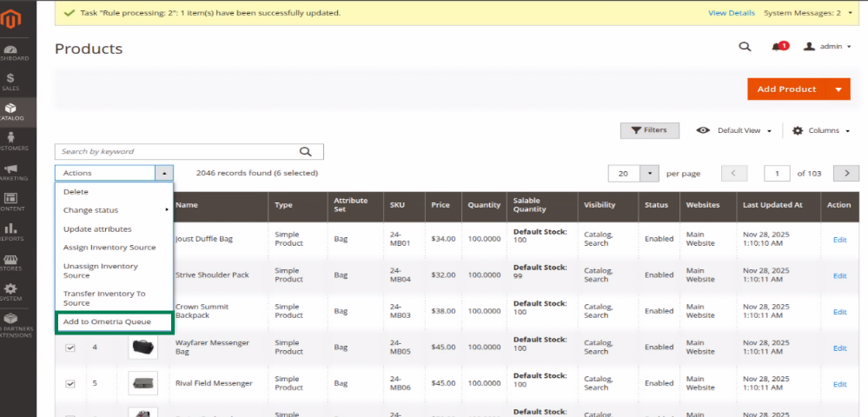Open the admin account dropdown
Screen dimensions: 868x417
(827, 47)
